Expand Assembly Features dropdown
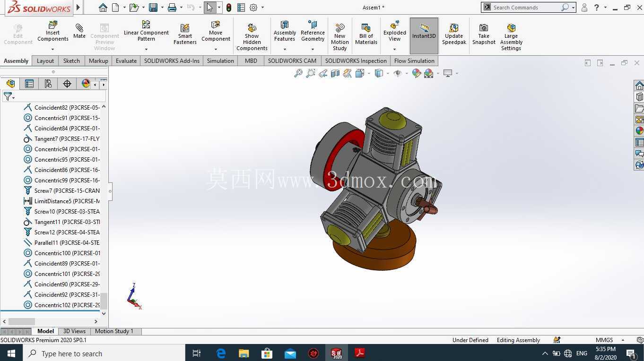Screen dimensions: 644x361 coord(285,49)
